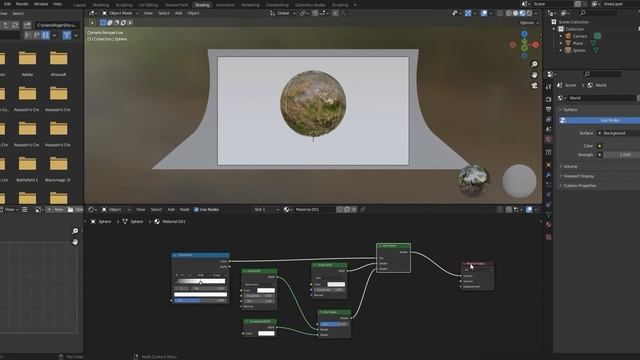Enable material preview shading
Image resolution: width=640 pixels, height=360 pixels.
522,13
